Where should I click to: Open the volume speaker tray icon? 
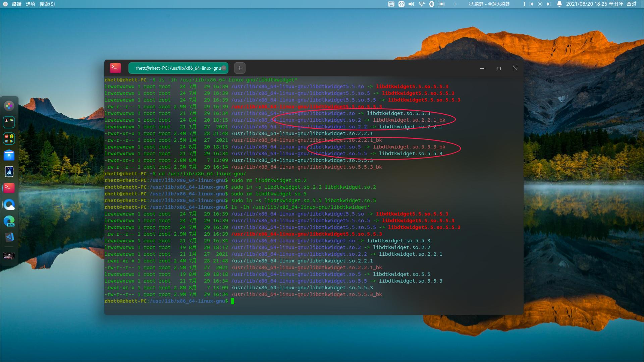pos(411,4)
